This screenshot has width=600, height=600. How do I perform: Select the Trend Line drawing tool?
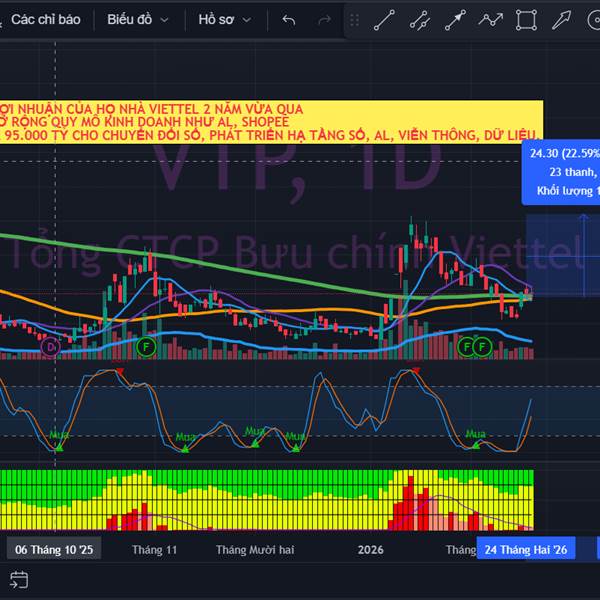tap(384, 20)
